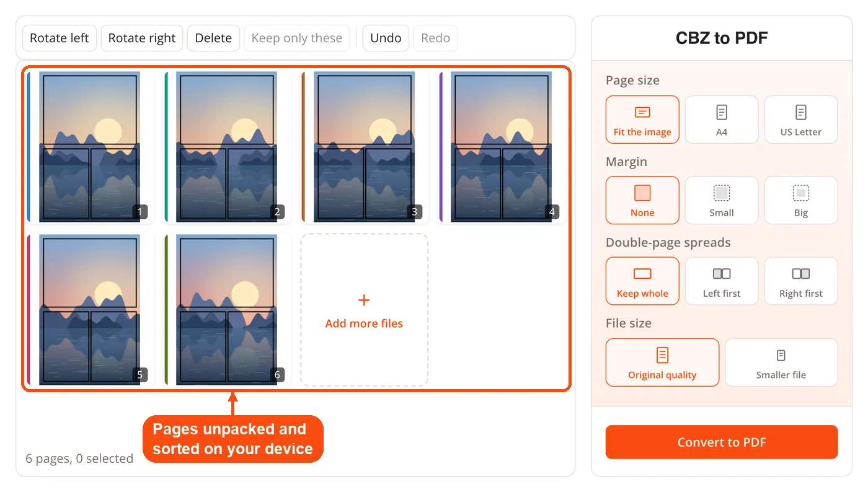Select the Big margin option
Screen dimensions: 868x492
click(x=801, y=200)
